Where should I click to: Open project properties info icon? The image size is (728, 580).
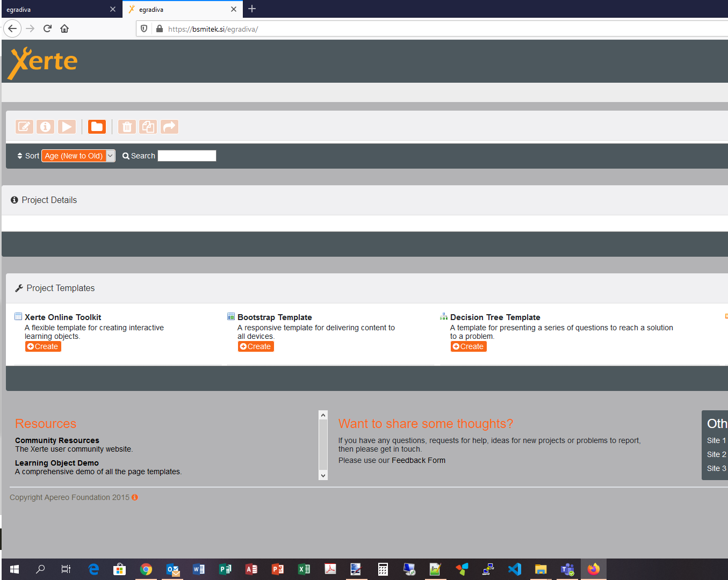point(46,127)
